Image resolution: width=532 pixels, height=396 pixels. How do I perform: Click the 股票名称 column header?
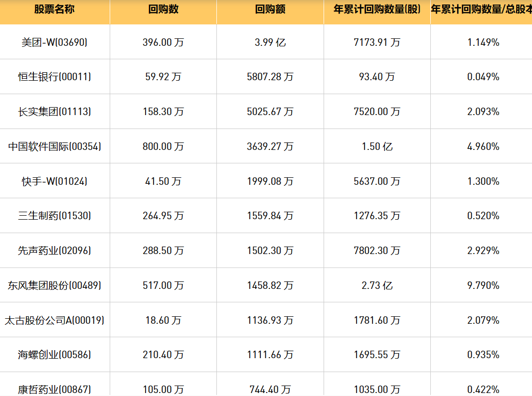coord(54,10)
